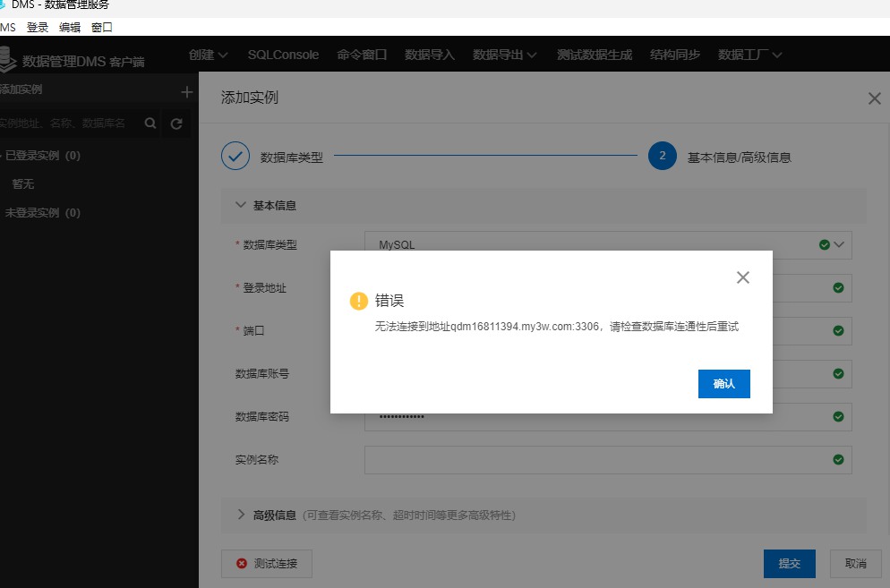Open the 编辑 menu in menu bar
Image resolution: width=890 pixels, height=588 pixels.
pos(70,27)
